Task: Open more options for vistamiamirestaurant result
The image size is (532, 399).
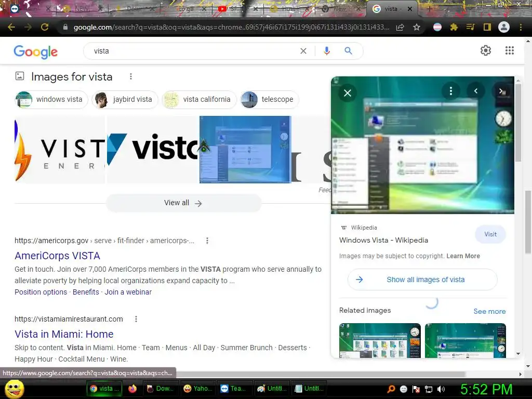Action: (136, 319)
